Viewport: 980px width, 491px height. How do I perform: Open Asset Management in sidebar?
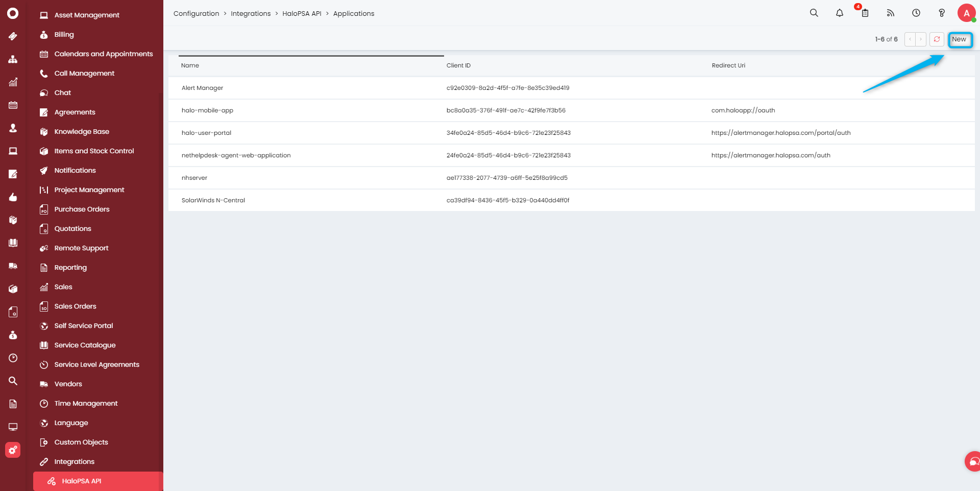[x=87, y=15]
